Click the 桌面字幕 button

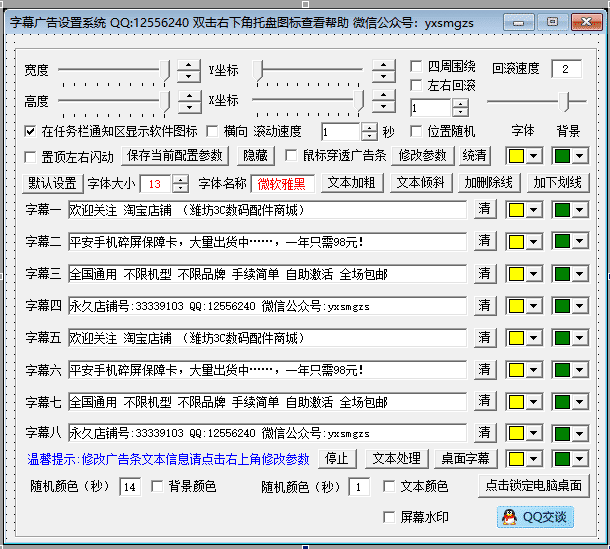[x=465, y=458]
